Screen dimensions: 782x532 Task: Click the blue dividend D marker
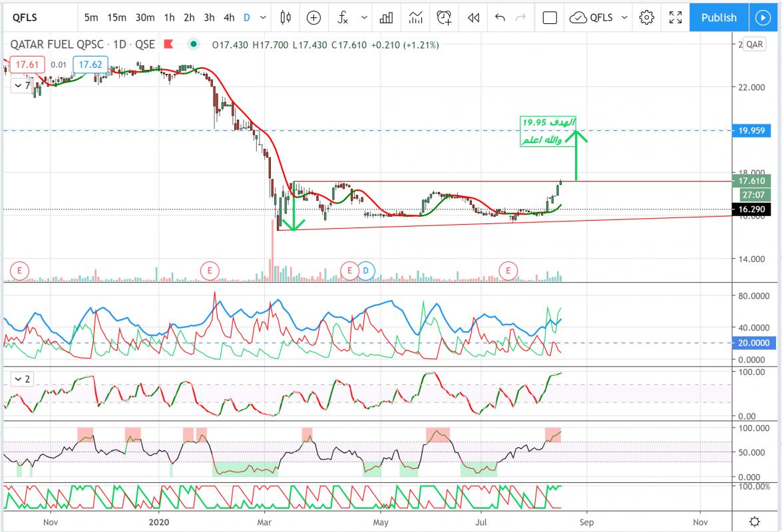pos(366,271)
